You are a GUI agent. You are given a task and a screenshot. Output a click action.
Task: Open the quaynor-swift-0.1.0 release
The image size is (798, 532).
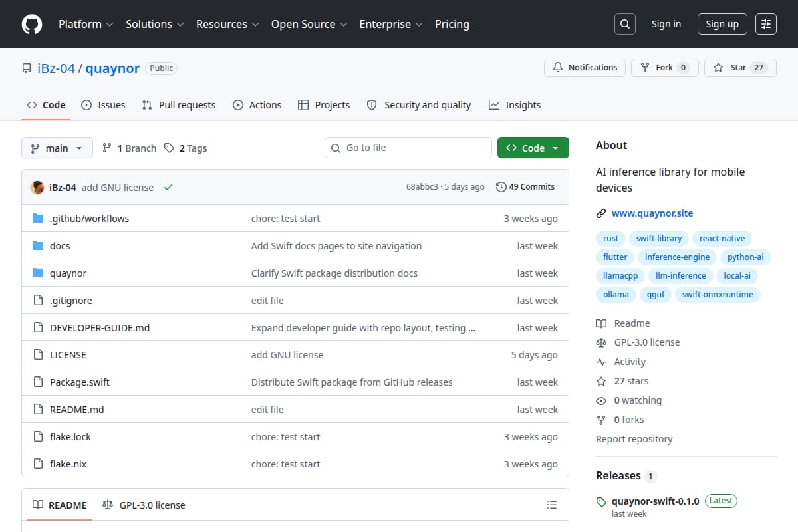pos(655,501)
